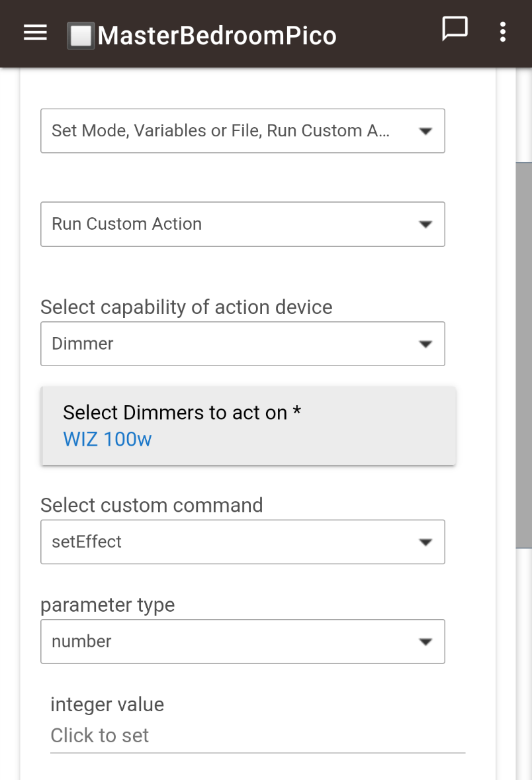This screenshot has height=780, width=532.
Task: Open the hamburger navigation menu
Action: click(x=35, y=33)
